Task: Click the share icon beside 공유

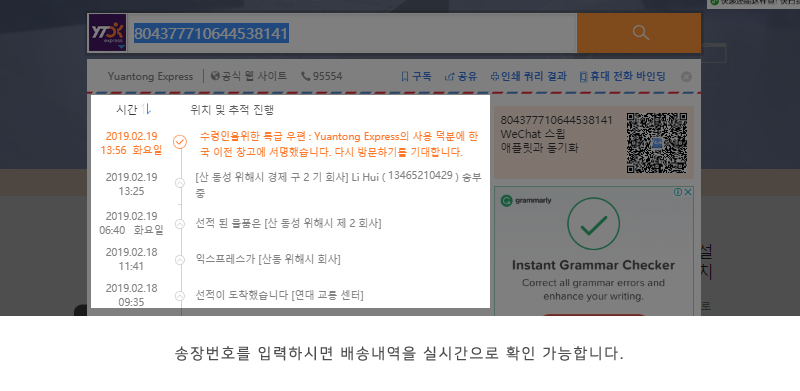Action: [449, 77]
